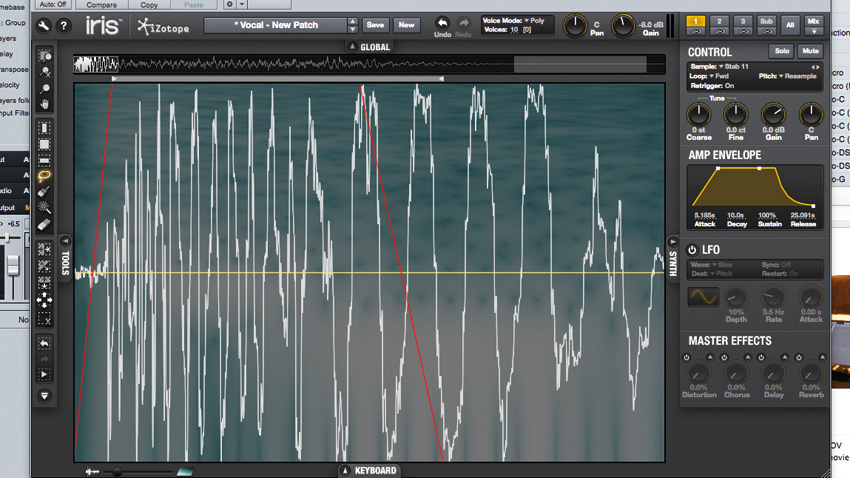Toggle Distortion effect power button
This screenshot has width=850, height=478.
point(686,358)
